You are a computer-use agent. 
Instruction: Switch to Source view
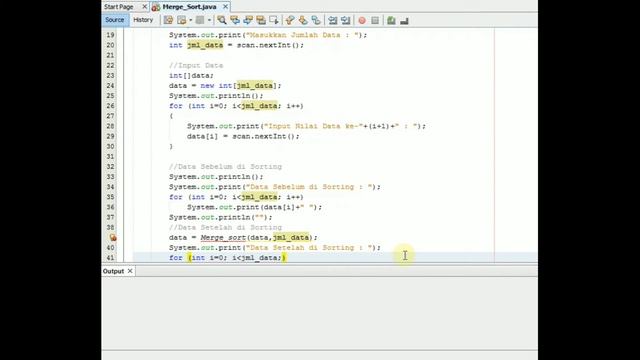(x=115, y=20)
